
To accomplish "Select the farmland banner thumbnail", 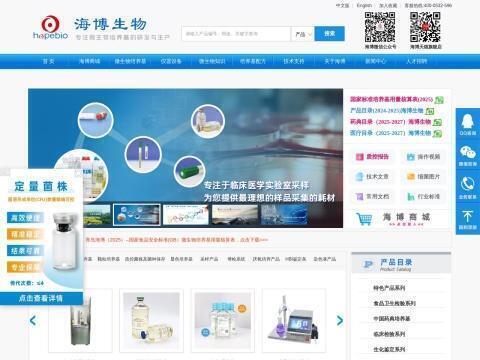I will tap(97, 215).
